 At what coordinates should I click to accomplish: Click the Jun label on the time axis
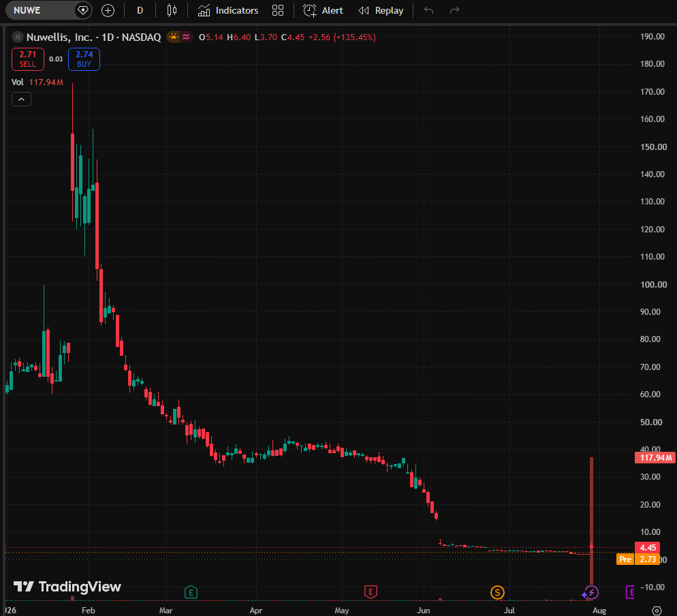424,611
